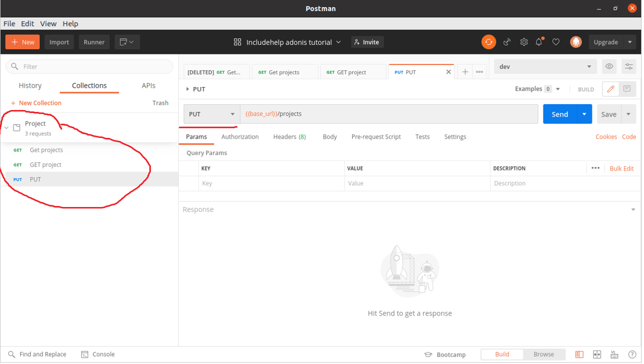This screenshot has width=644, height=364.
Task: Open the Send button dropdown arrow
Action: [584, 114]
